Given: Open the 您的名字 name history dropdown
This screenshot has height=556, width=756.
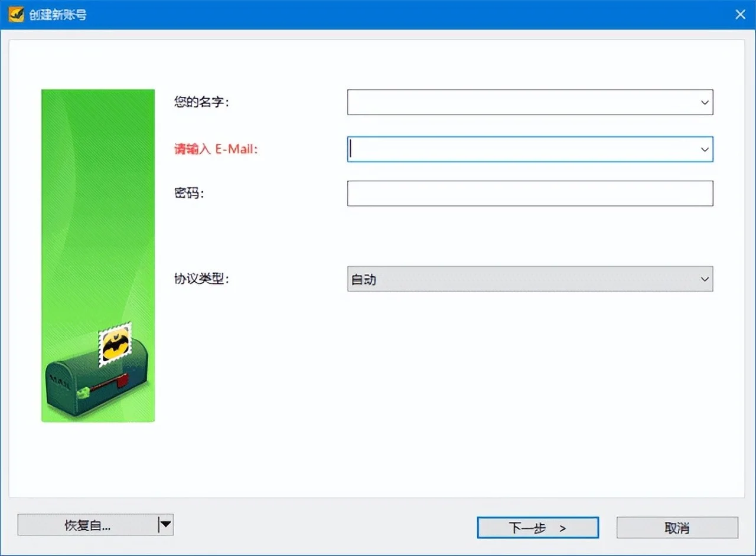Looking at the screenshot, I should (x=704, y=102).
